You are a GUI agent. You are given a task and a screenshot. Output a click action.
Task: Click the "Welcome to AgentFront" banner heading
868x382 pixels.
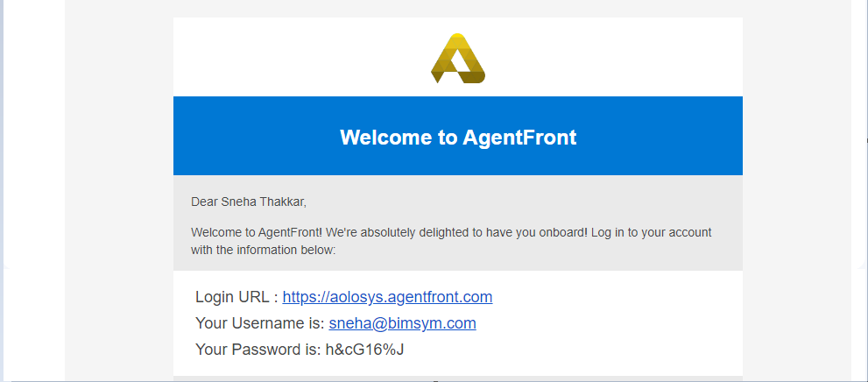click(x=457, y=137)
